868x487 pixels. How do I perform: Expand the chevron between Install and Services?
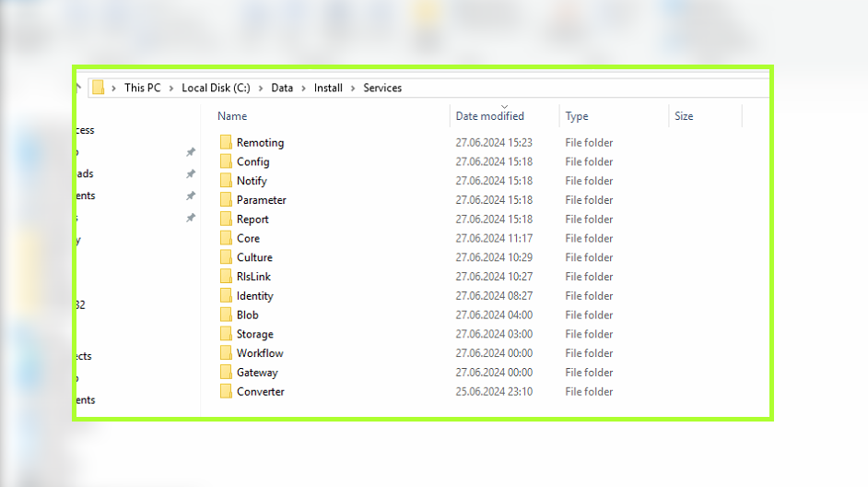point(353,89)
